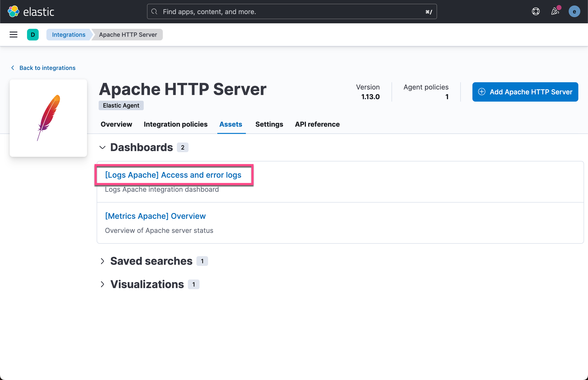
Task: Click the search magnifier icon
Action: click(154, 12)
